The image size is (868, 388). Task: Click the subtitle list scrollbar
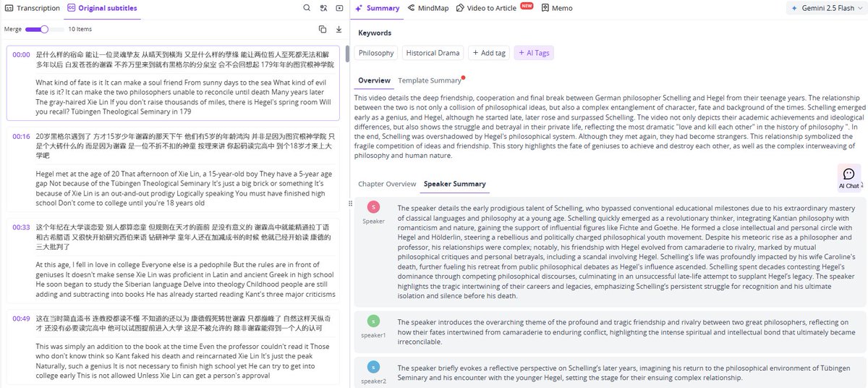(x=347, y=54)
